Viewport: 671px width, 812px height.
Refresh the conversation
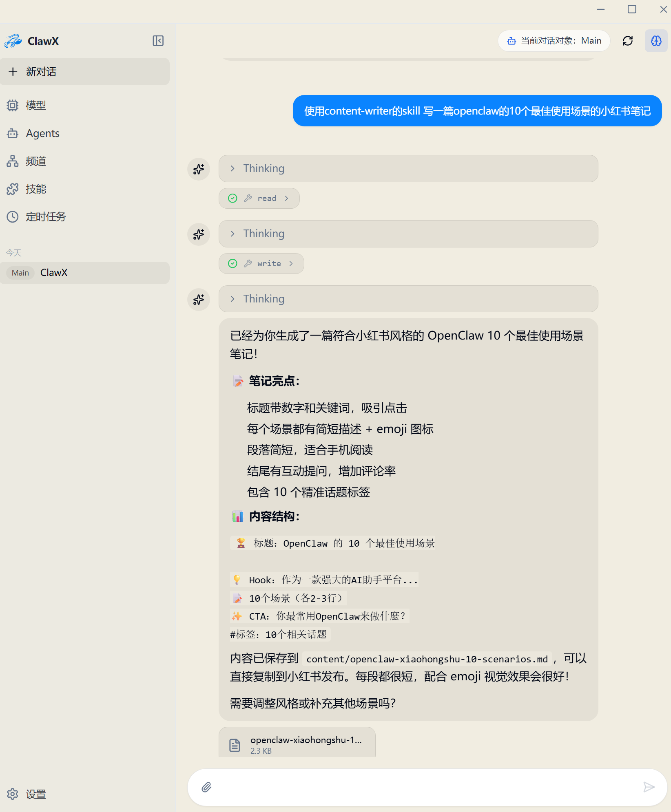pyautogui.click(x=628, y=41)
